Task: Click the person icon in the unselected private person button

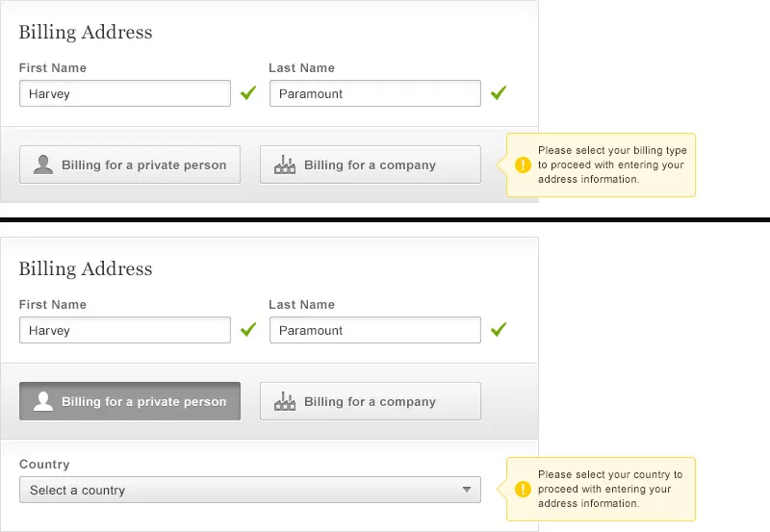Action: (x=43, y=165)
